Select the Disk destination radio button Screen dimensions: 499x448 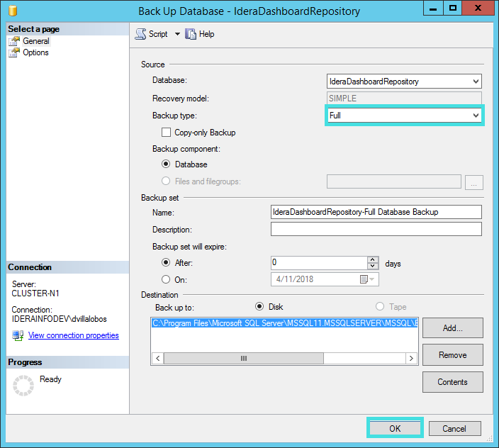pos(259,306)
